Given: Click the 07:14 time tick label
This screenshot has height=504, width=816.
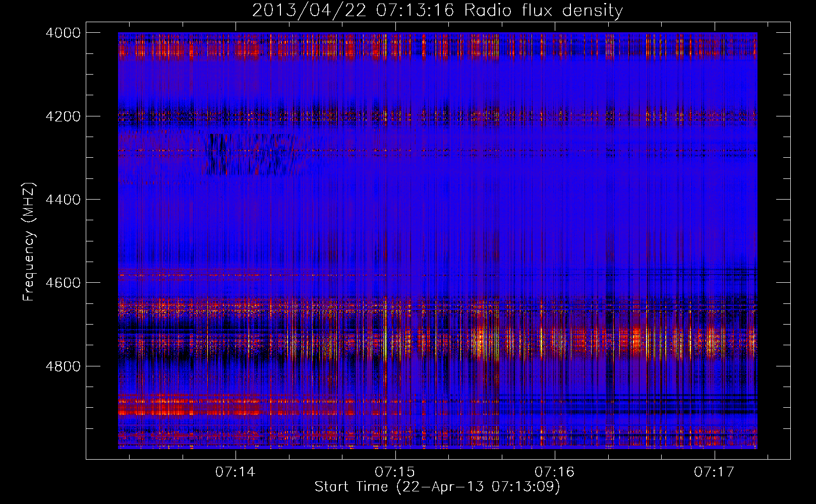Looking at the screenshot, I should (x=236, y=472).
